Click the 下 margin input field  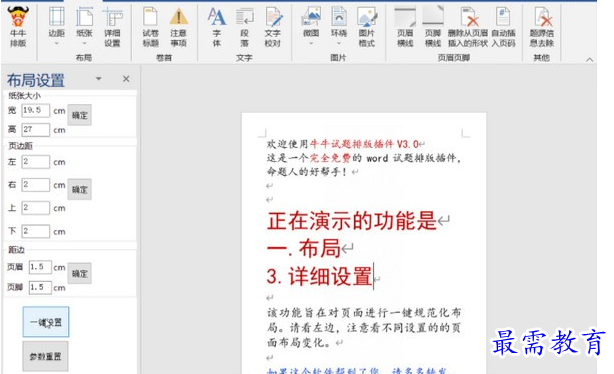[x=36, y=231]
